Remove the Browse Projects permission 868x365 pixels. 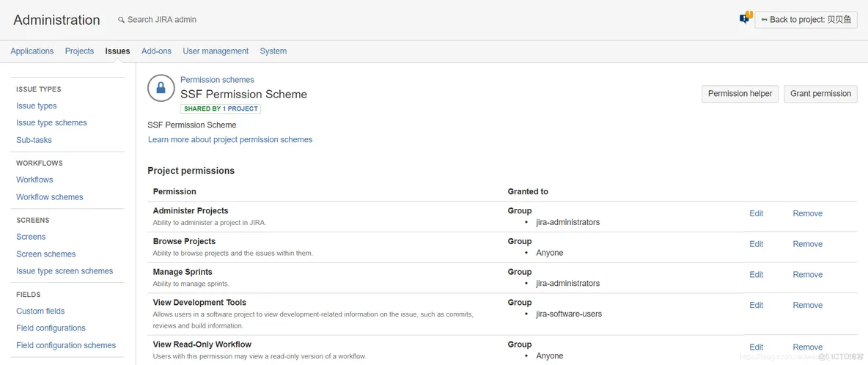pos(808,244)
